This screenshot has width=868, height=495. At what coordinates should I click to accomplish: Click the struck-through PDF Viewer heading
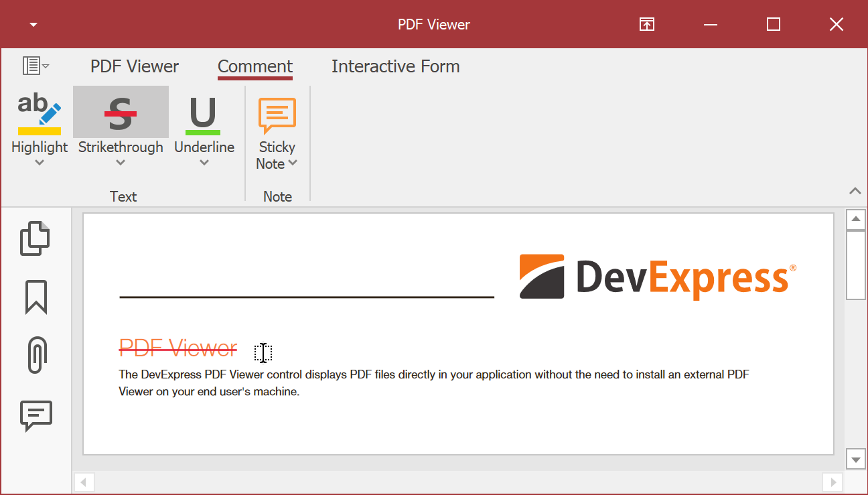pyautogui.click(x=178, y=348)
